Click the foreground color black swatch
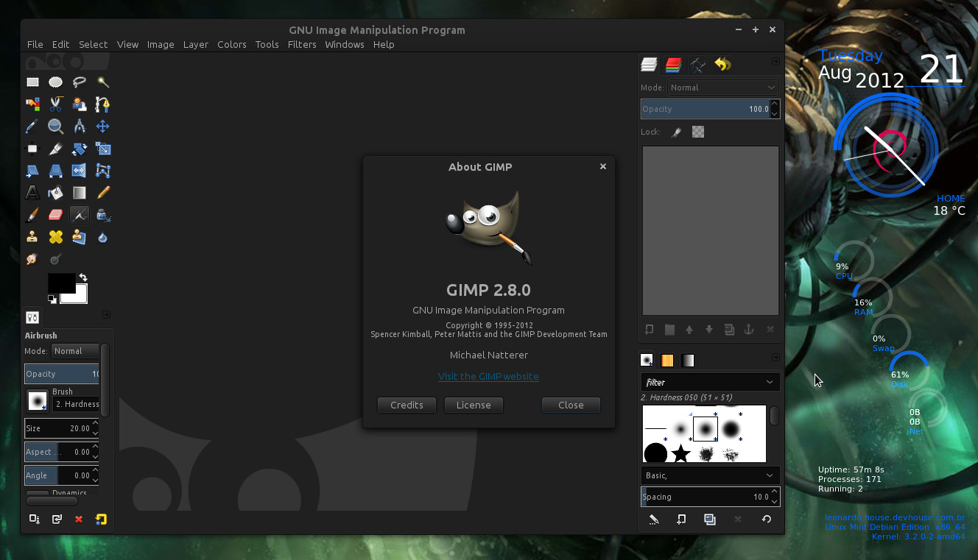Image resolution: width=978 pixels, height=560 pixels. pyautogui.click(x=61, y=283)
